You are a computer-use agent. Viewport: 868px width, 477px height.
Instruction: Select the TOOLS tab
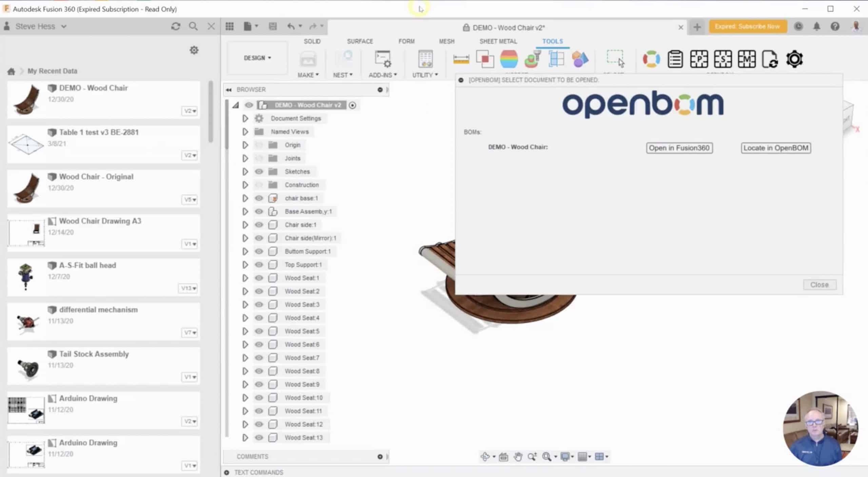(552, 41)
